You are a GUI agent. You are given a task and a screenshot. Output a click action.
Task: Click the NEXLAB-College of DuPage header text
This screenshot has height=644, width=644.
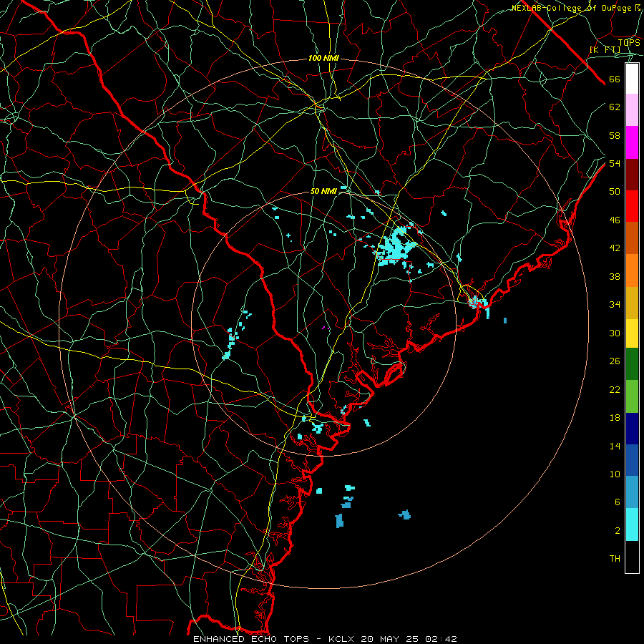571,8
